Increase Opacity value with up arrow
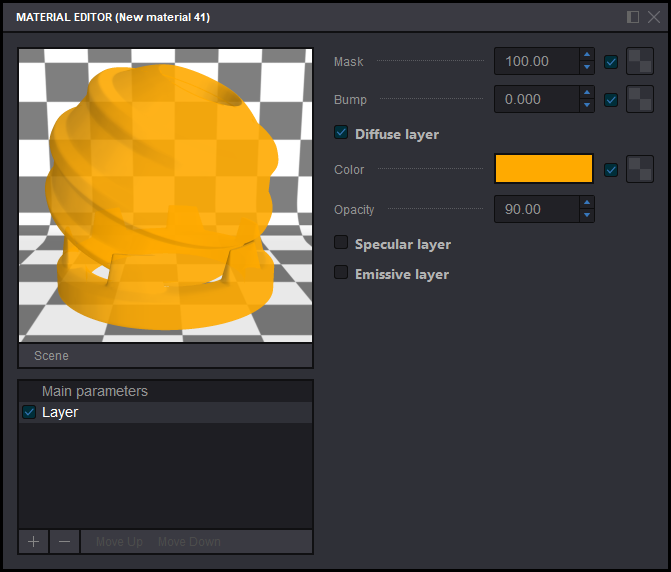 point(587,203)
